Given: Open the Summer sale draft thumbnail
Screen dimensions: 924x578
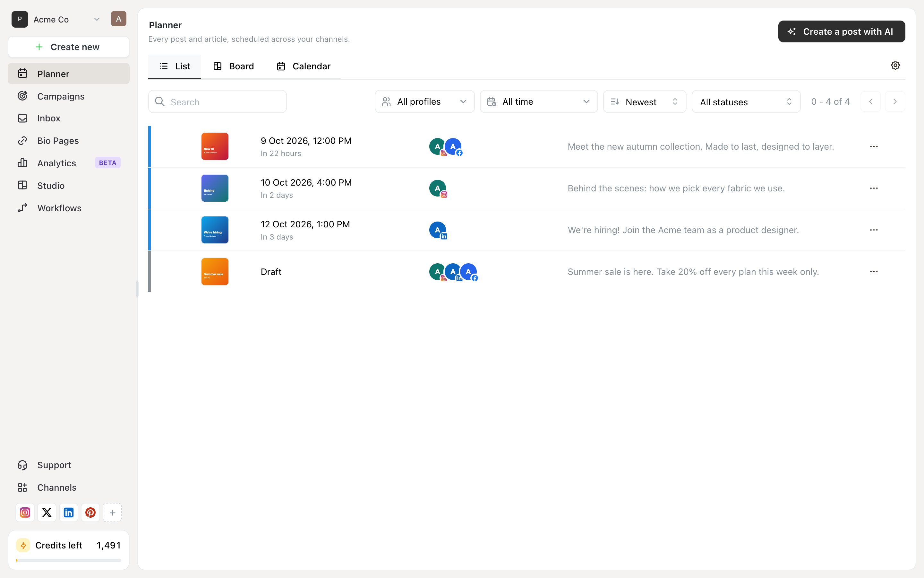Looking at the screenshot, I should point(215,272).
